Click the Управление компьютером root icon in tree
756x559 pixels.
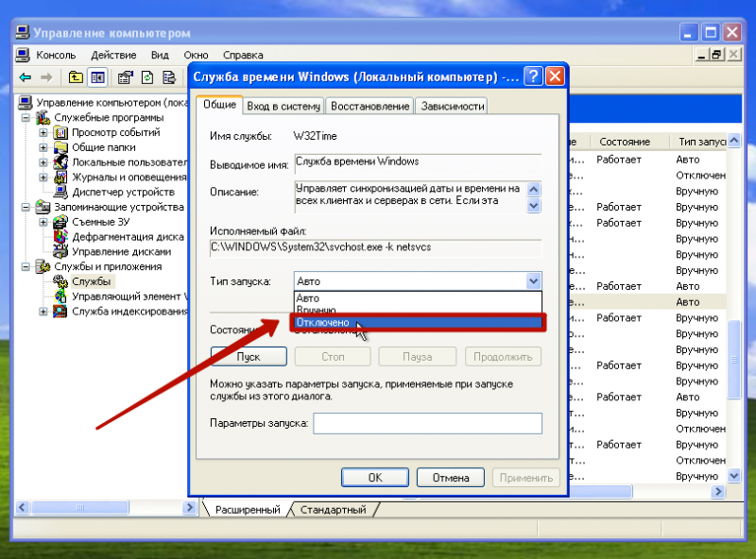(x=26, y=103)
